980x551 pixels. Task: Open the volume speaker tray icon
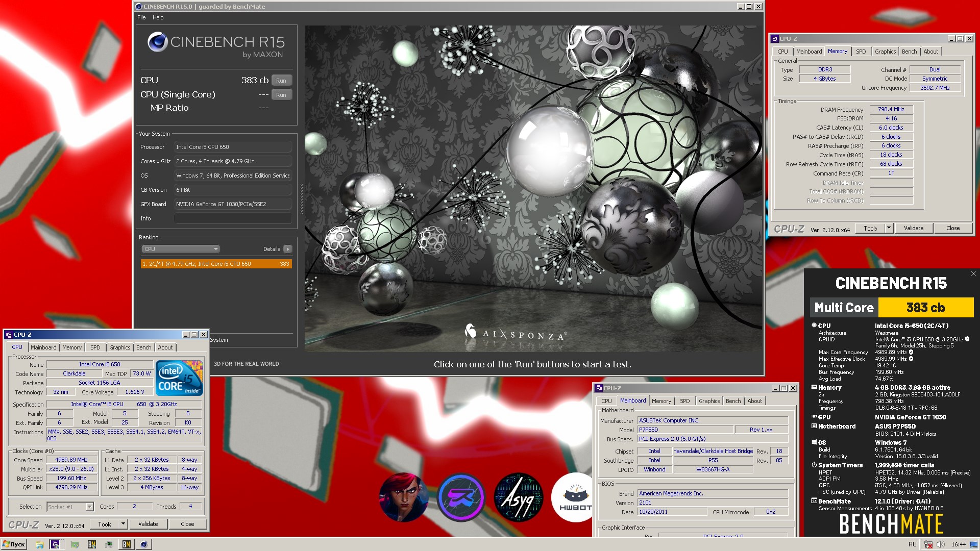(940, 544)
